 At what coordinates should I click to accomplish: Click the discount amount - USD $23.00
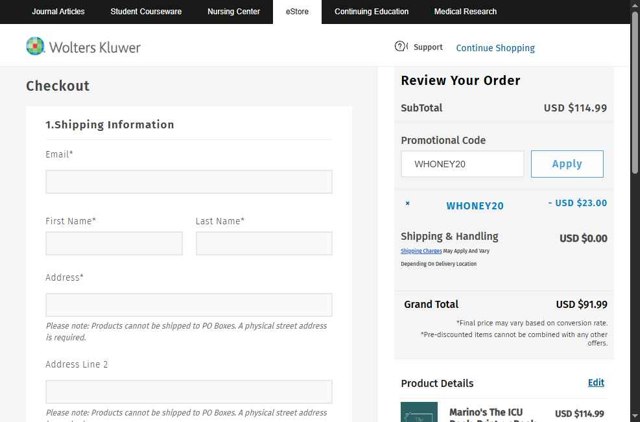coord(577,203)
